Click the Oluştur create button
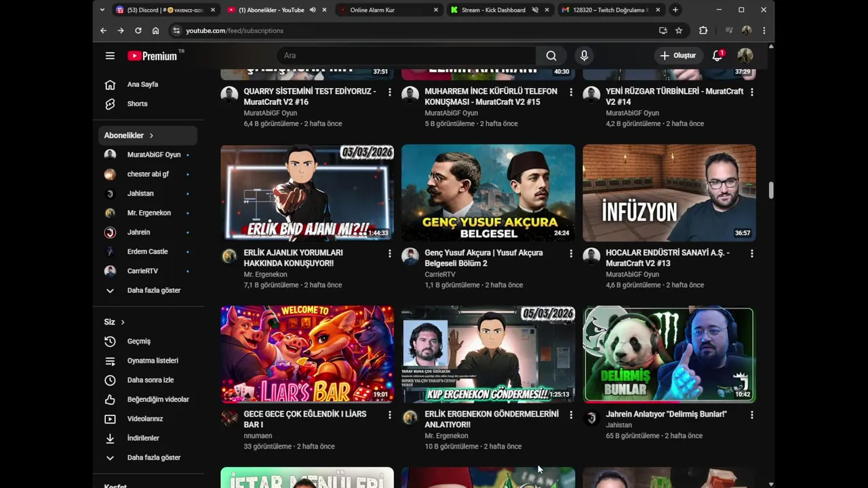This screenshot has height=488, width=868. (677, 56)
